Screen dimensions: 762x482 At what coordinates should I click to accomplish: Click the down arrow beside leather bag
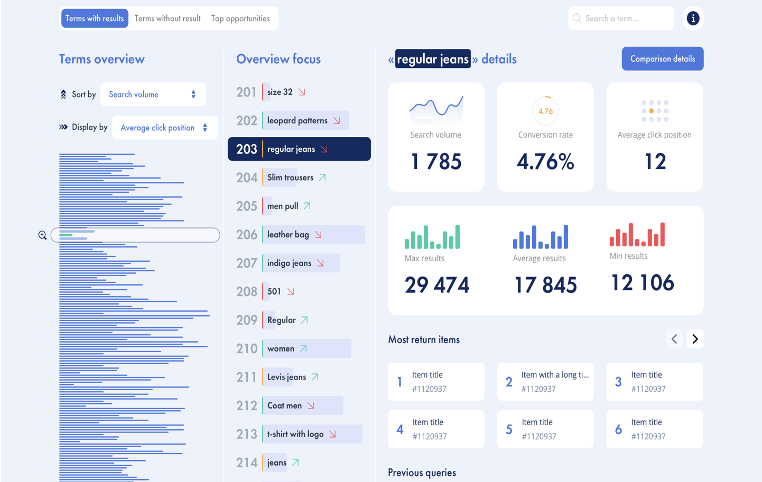click(318, 235)
